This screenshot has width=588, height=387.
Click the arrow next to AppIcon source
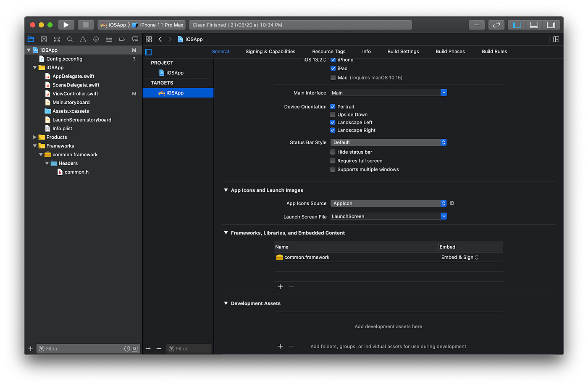coord(452,203)
